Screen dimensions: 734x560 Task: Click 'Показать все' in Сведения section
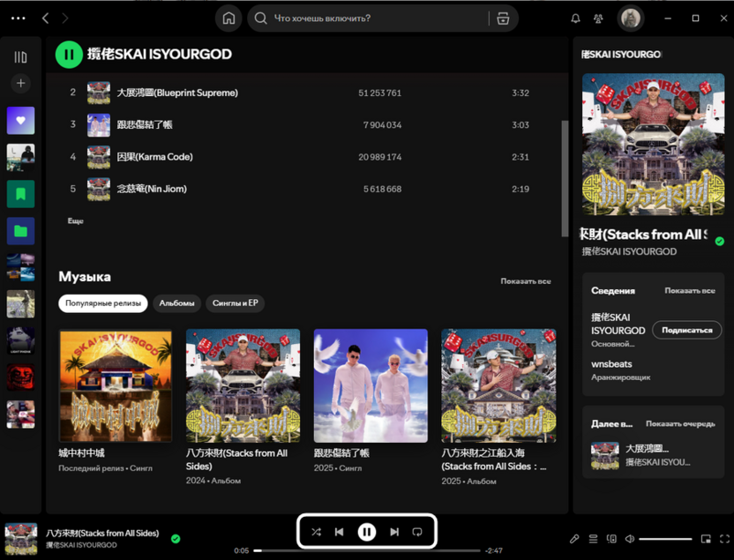point(690,290)
